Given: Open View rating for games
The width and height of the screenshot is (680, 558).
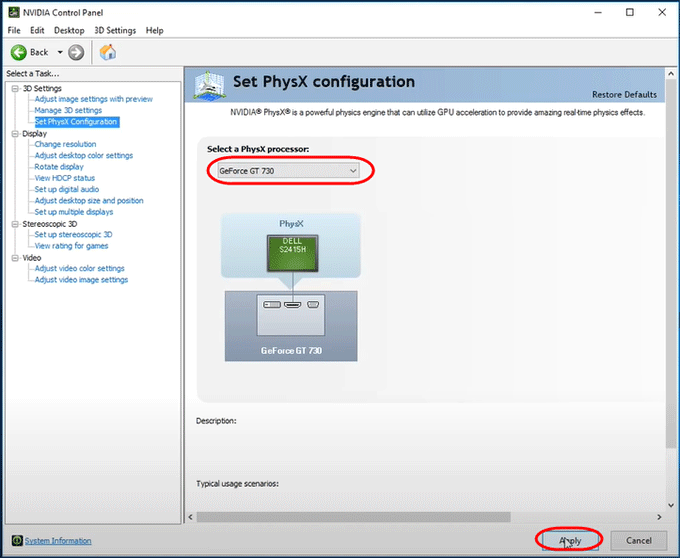Looking at the screenshot, I should 72,245.
